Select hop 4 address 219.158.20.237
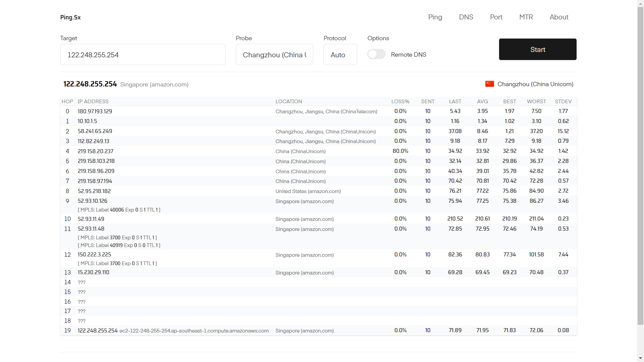The image size is (644, 362). [96, 151]
